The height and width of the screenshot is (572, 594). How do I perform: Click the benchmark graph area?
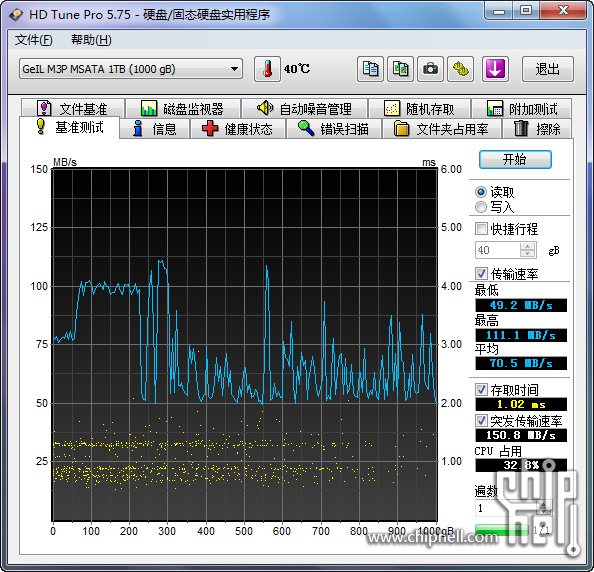(245, 345)
